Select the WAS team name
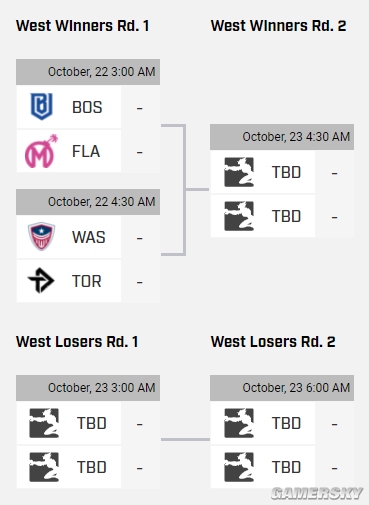The image size is (369, 505). point(89,237)
